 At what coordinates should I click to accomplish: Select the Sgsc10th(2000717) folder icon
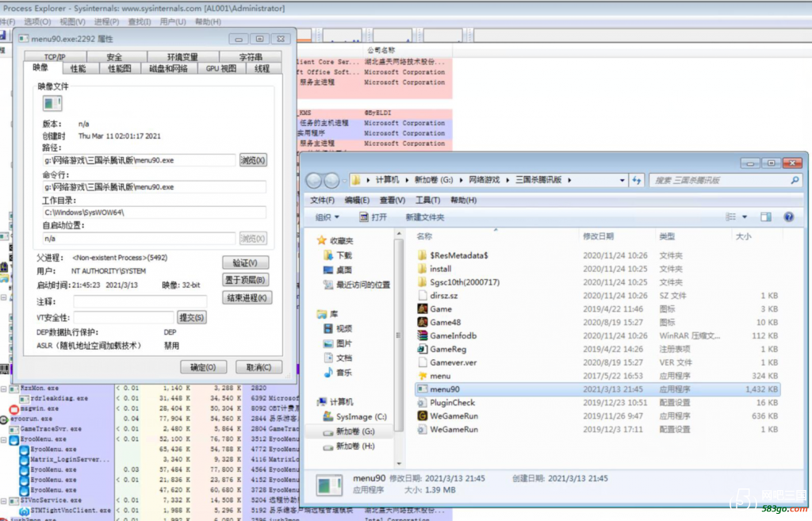pyautogui.click(x=422, y=282)
